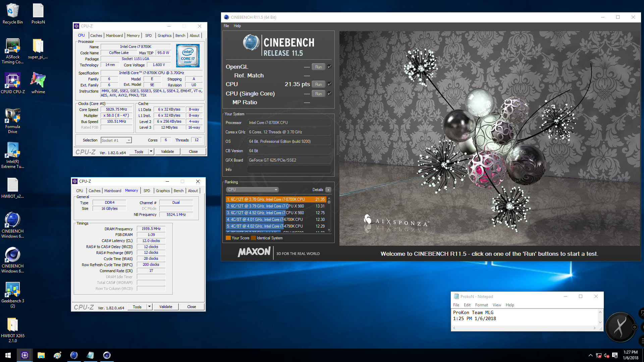Open File Explorer from the taskbar
644x362 pixels.
[x=41, y=355]
